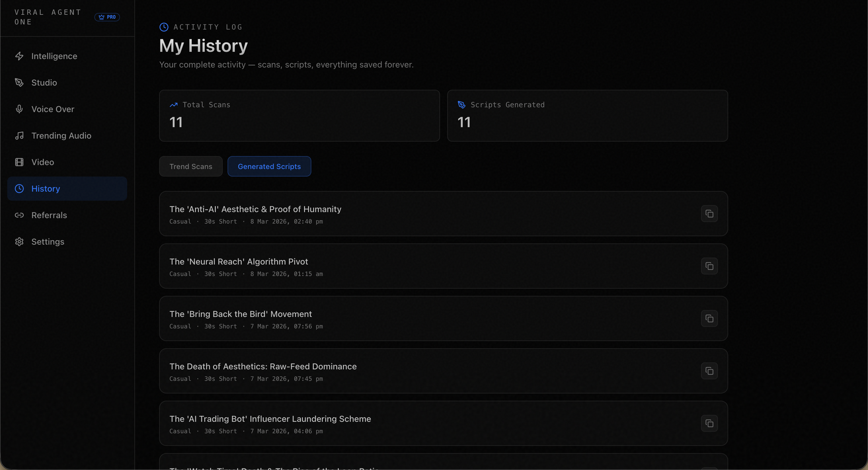Click the My History page heading
This screenshot has height=470, width=868.
pos(203,45)
